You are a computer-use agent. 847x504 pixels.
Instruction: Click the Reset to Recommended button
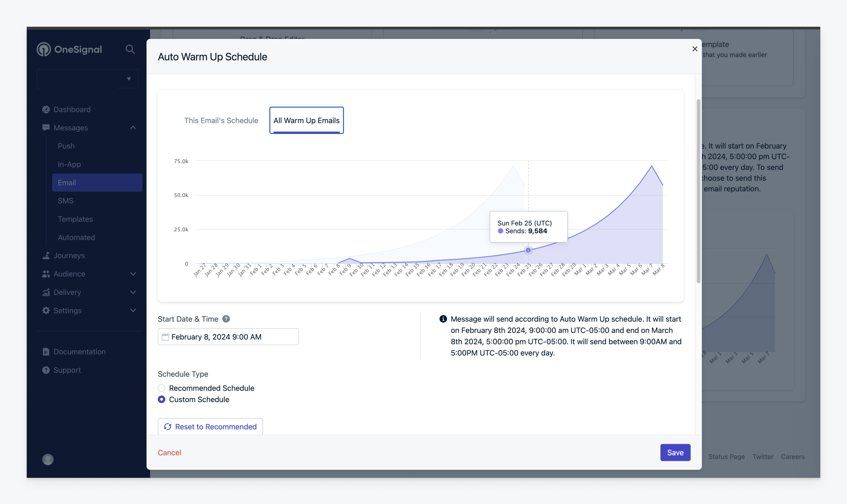click(x=210, y=427)
